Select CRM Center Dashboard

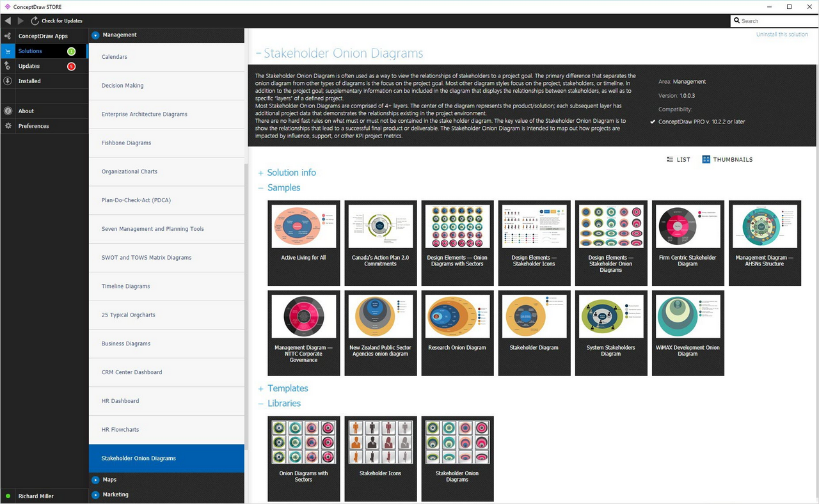166,372
